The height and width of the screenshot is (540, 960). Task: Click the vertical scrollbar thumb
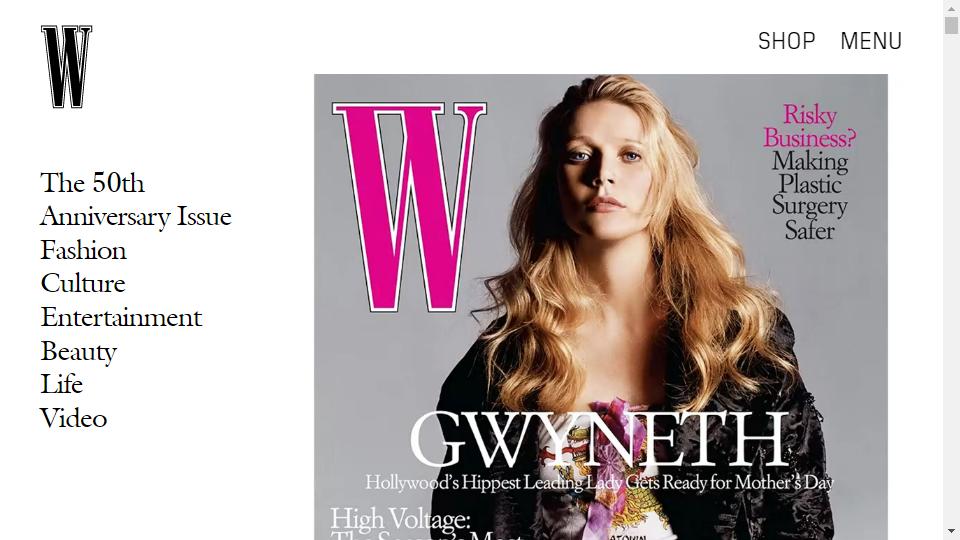point(951,25)
